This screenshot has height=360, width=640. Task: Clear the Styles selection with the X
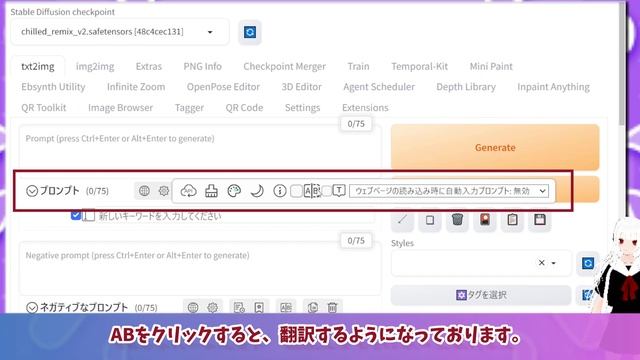(x=542, y=263)
